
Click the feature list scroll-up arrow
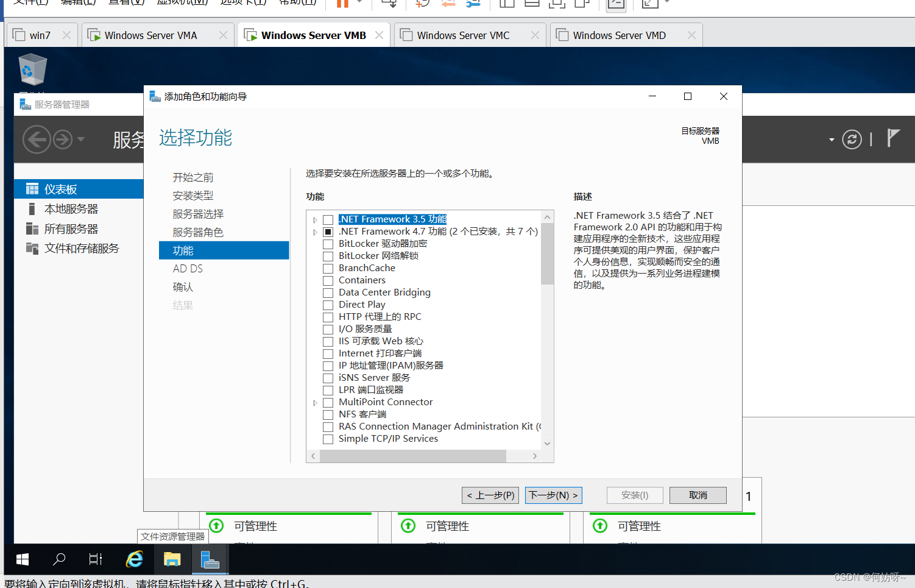pos(547,217)
